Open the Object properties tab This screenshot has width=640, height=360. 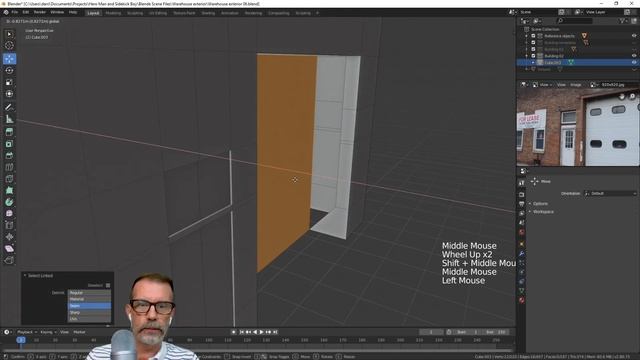tap(522, 244)
